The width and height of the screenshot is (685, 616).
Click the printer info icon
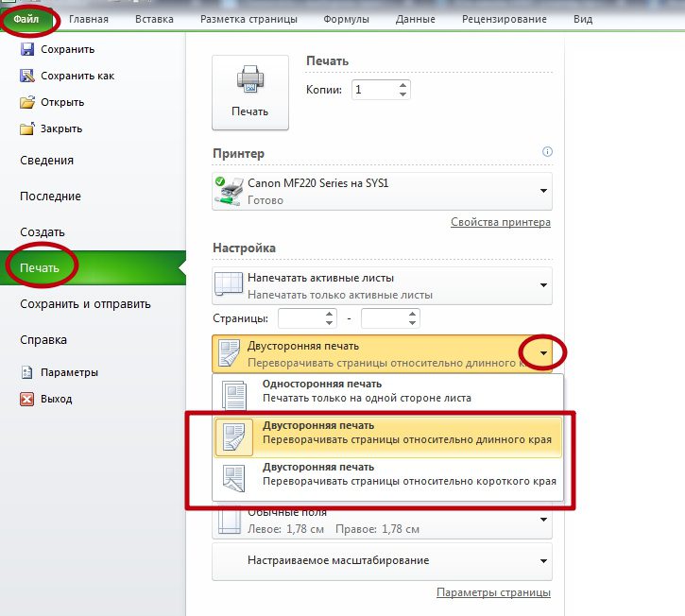(x=547, y=151)
